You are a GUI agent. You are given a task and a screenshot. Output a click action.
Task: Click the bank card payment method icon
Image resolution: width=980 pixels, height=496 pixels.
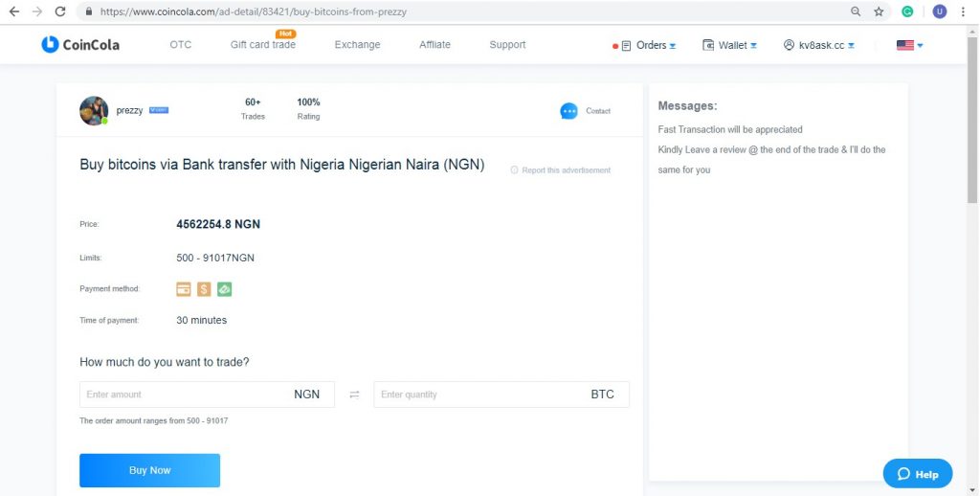point(183,289)
